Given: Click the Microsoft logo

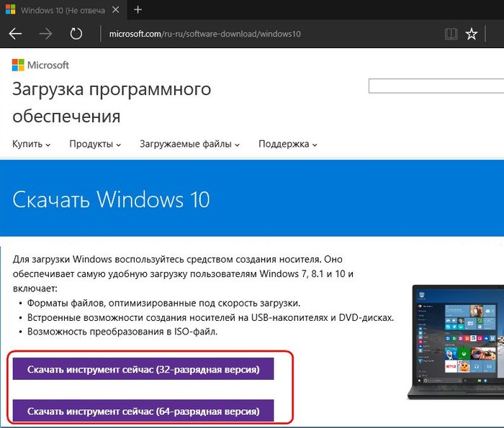Looking at the screenshot, I should [x=41, y=65].
